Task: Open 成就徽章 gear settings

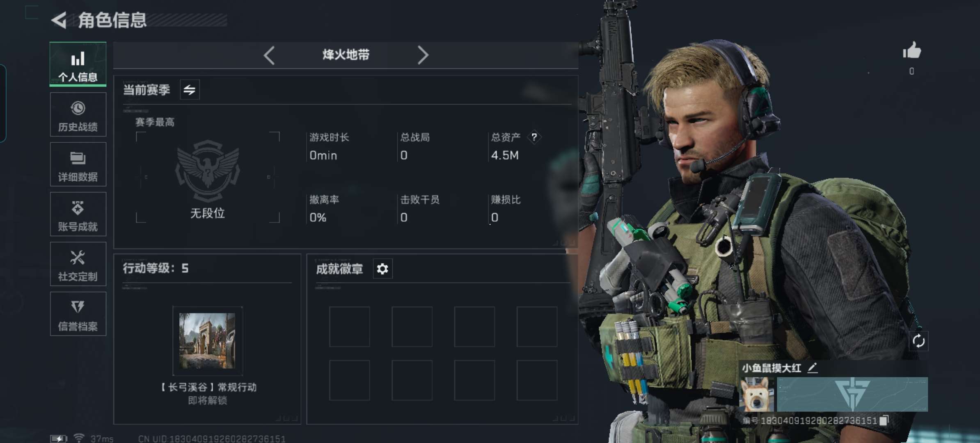Action: click(382, 269)
